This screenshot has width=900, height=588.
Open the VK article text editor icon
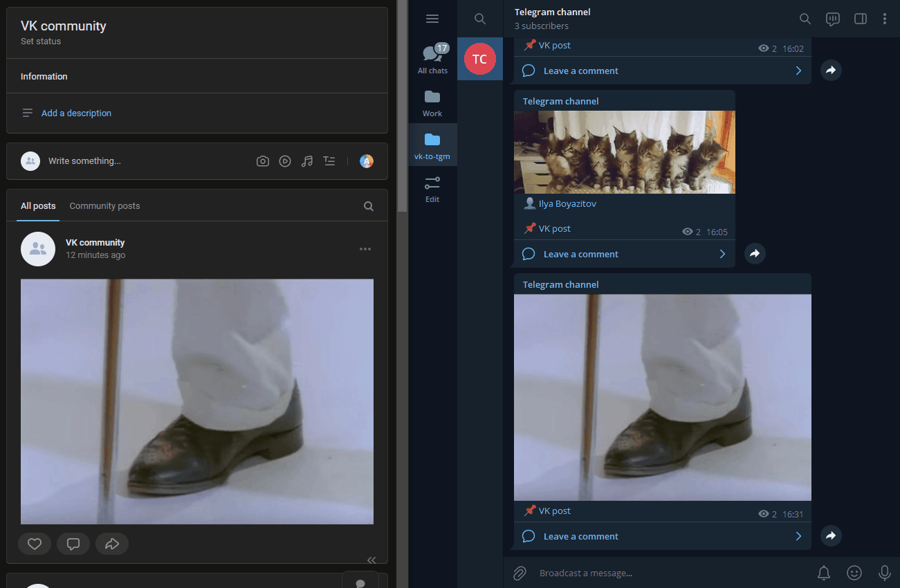click(329, 161)
